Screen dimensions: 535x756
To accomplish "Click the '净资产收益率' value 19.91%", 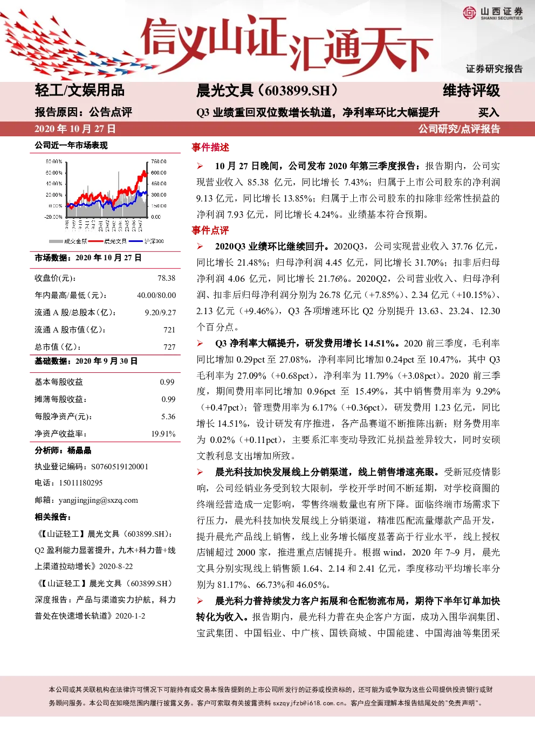I will tap(163, 434).
